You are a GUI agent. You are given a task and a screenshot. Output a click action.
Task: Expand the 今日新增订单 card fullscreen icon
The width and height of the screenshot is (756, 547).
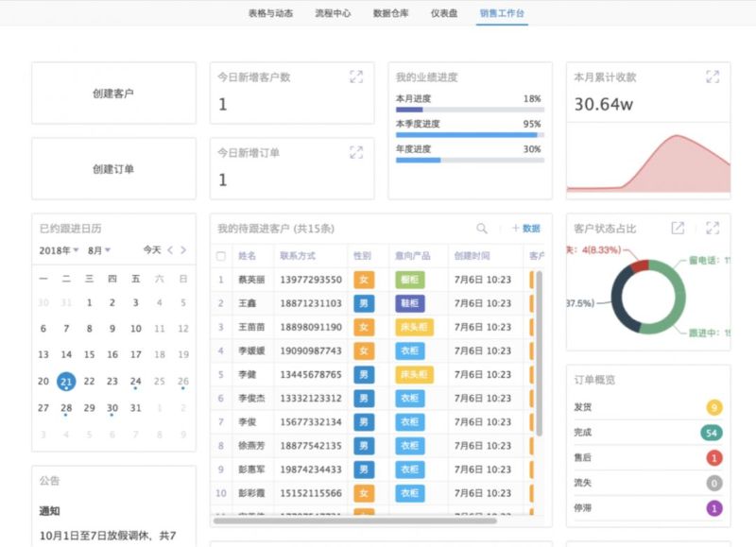pyautogui.click(x=356, y=153)
